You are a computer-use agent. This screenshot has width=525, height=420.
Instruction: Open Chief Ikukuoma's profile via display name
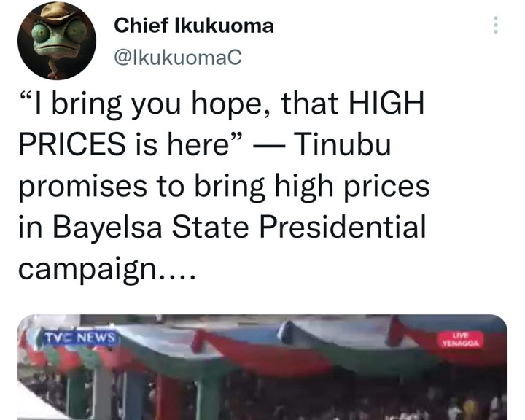(x=194, y=26)
